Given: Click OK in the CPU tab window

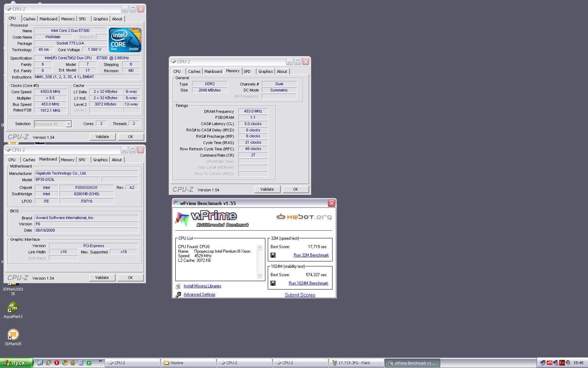Looking at the screenshot, I should [130, 137].
